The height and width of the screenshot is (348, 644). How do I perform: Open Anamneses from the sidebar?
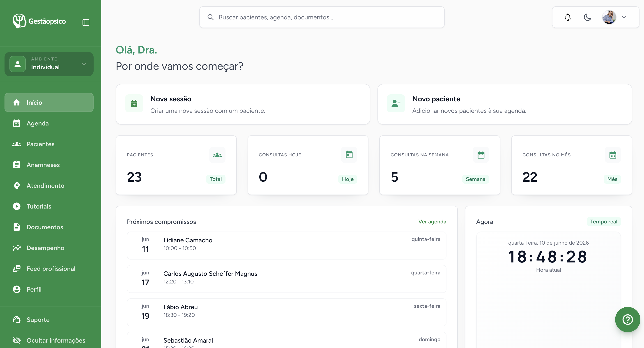[49, 165]
